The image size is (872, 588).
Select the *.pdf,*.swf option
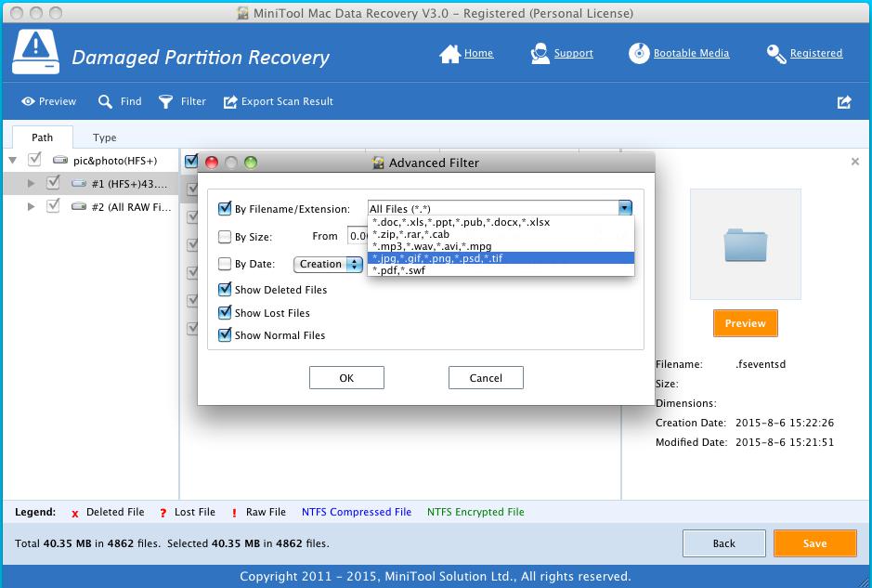(x=501, y=270)
